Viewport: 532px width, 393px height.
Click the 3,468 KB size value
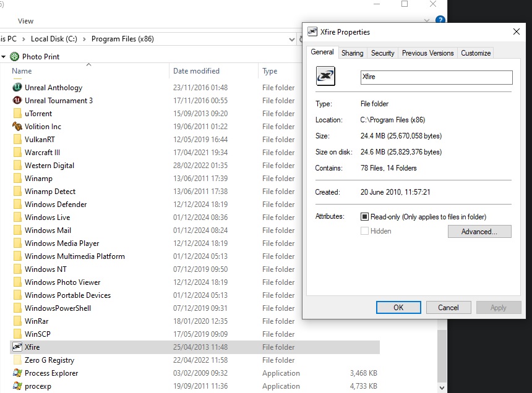pos(363,373)
